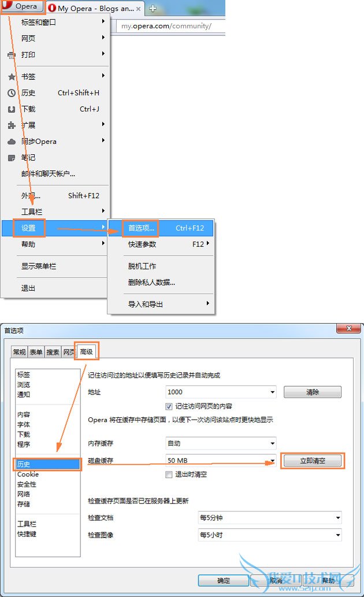Switch to the 表单 tab
This screenshot has height=597, width=364.
36,352
